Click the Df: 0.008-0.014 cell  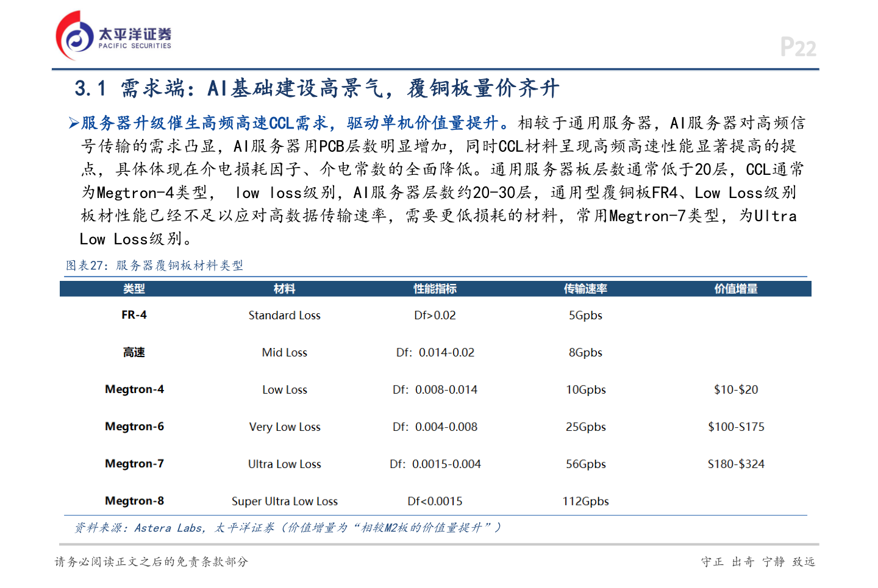pos(435,389)
